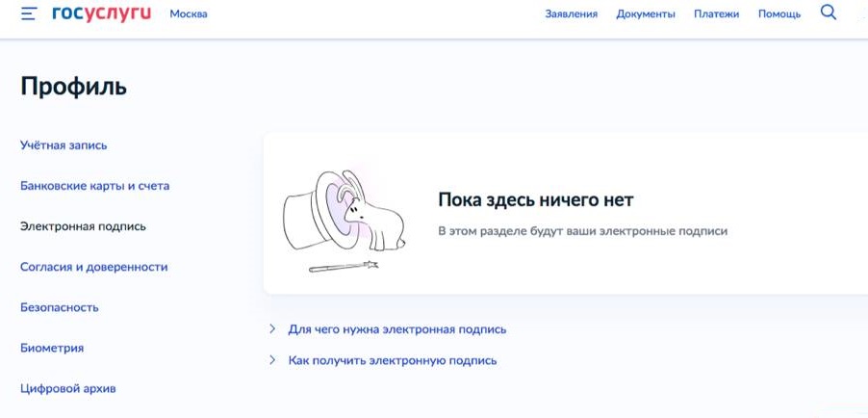Click the Профиль page heading
Viewport: 868px width, 418px height.
pos(74,87)
